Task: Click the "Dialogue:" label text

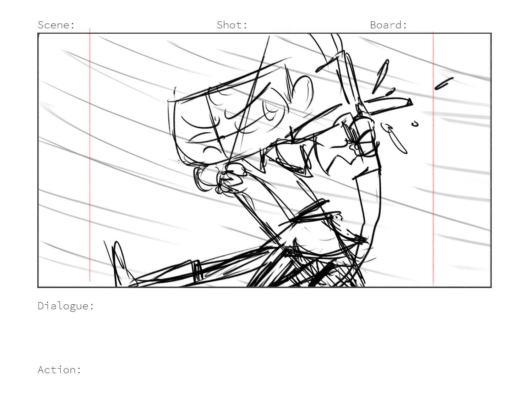Action: pyautogui.click(x=66, y=306)
